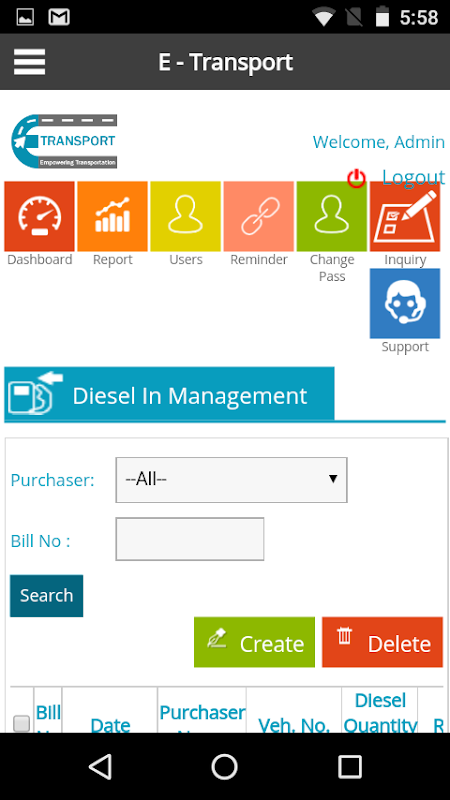Click the Bill No : field label
This screenshot has width=450, height=800.
click(40, 541)
